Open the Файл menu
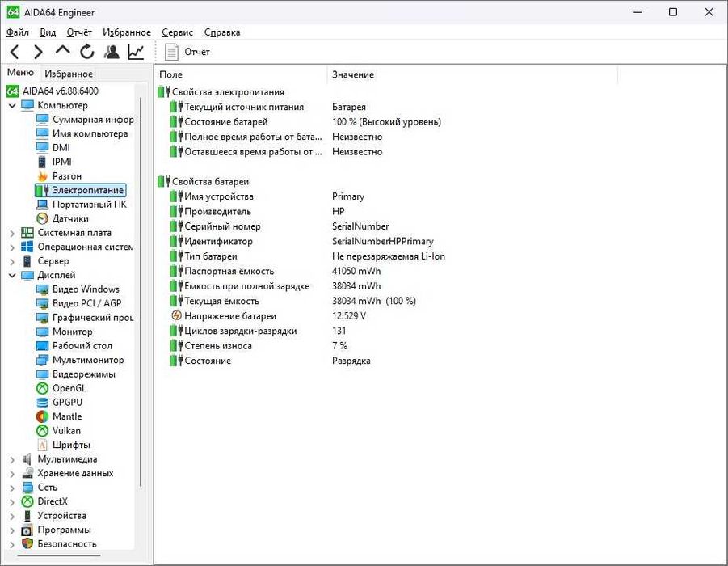This screenshot has height=566, width=728. click(18, 32)
